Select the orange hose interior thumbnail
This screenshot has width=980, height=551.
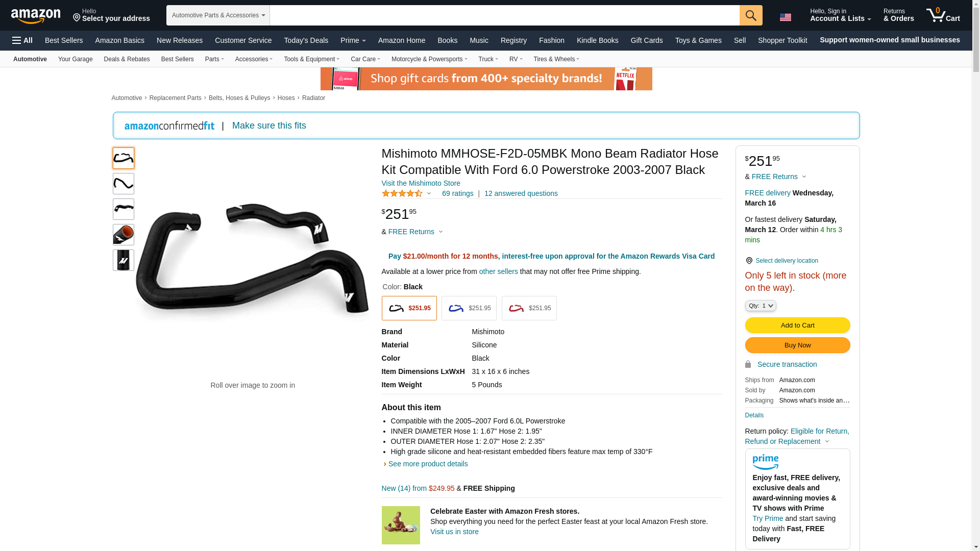click(124, 235)
